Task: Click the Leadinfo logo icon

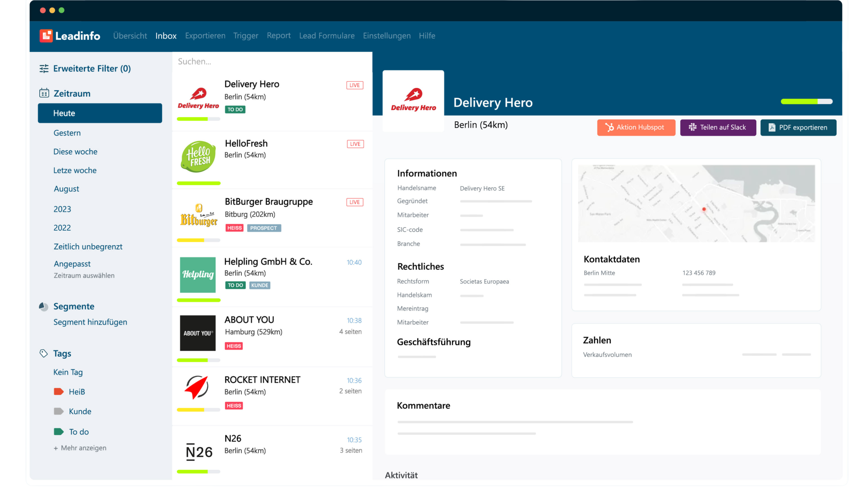Action: (46, 36)
